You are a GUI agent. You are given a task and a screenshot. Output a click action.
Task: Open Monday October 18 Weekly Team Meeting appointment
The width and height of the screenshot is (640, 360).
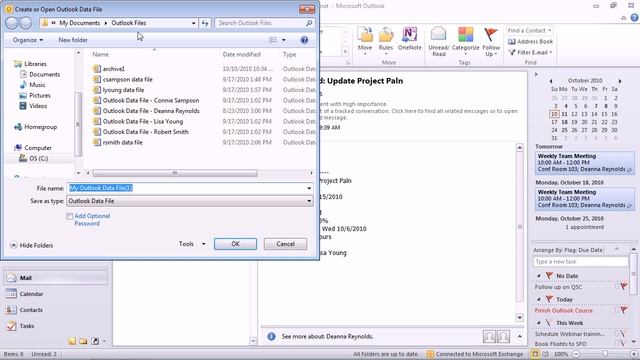click(584, 199)
